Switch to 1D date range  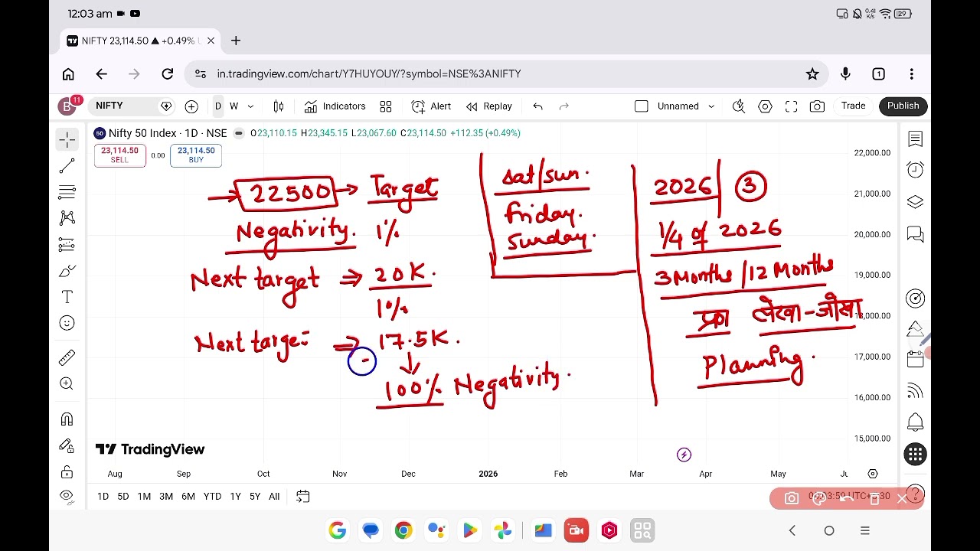click(103, 497)
